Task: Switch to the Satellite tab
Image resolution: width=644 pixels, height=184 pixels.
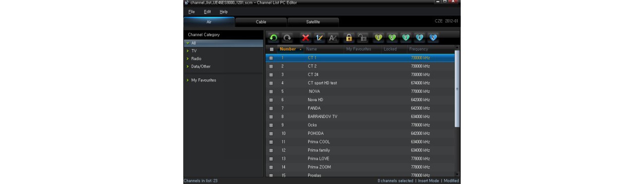Action: 313,22
